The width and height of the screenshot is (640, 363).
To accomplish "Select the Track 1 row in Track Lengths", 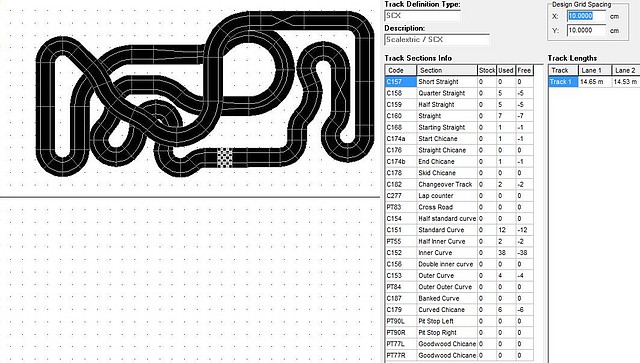I will tap(594, 82).
